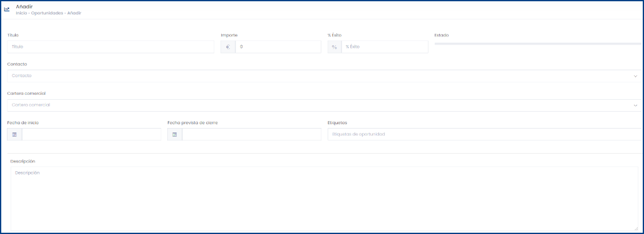Viewport: 644px width, 234px height.
Task: Click the Contacto field label
Action: [18, 65]
